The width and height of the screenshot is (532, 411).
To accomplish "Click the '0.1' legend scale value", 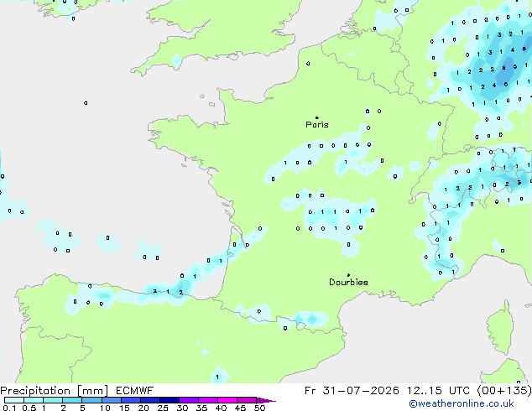I will [9, 408].
